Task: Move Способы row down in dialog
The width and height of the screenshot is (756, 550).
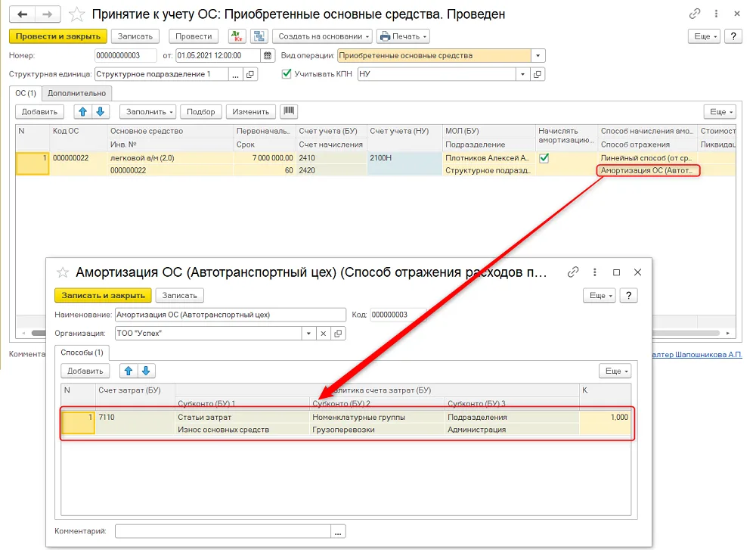Action: pyautogui.click(x=146, y=371)
